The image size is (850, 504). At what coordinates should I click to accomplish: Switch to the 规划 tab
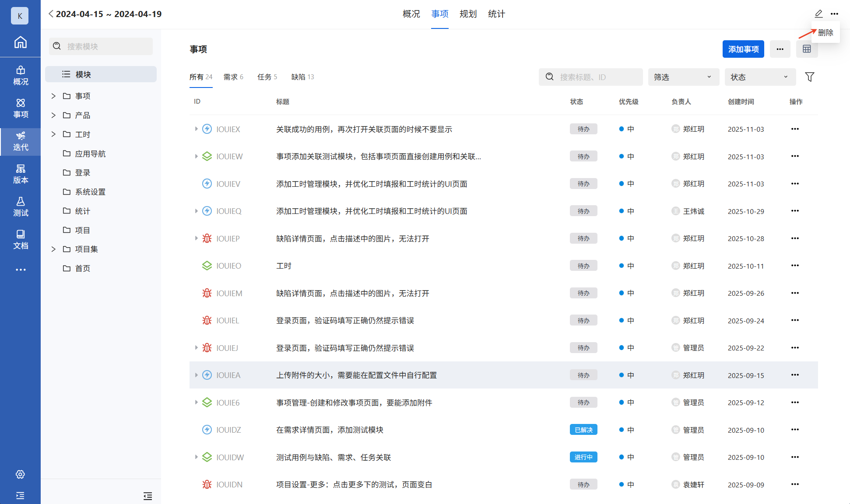(x=467, y=14)
